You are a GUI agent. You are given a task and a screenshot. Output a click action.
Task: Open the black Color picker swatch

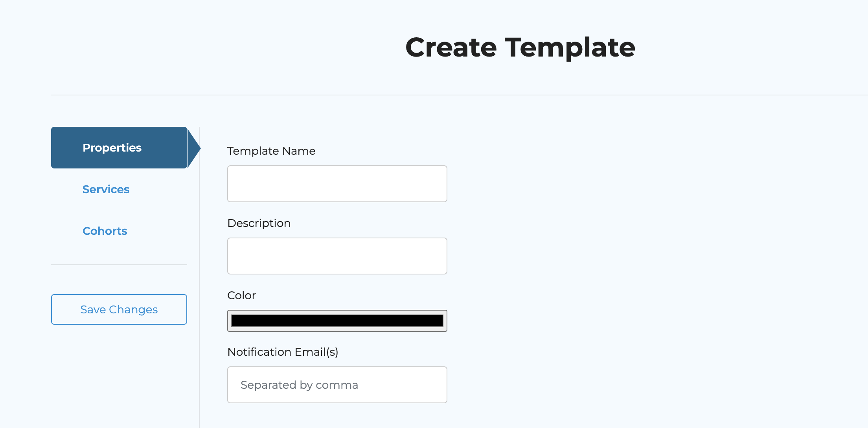coord(337,321)
